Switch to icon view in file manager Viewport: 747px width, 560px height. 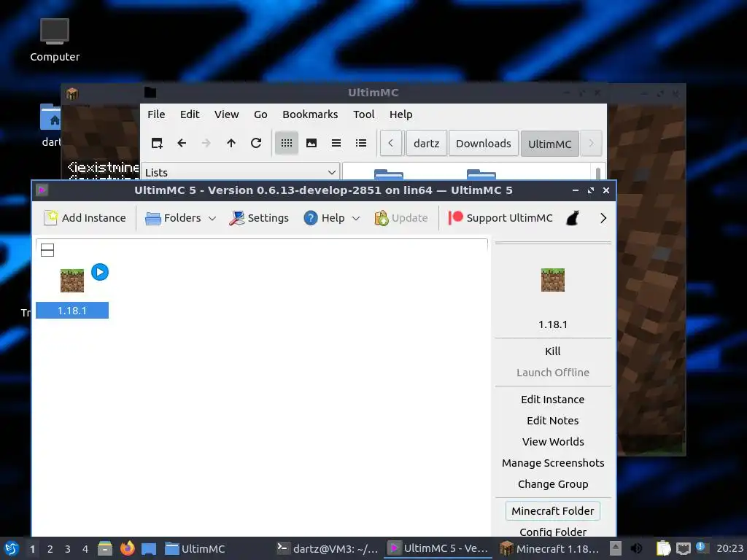286,143
